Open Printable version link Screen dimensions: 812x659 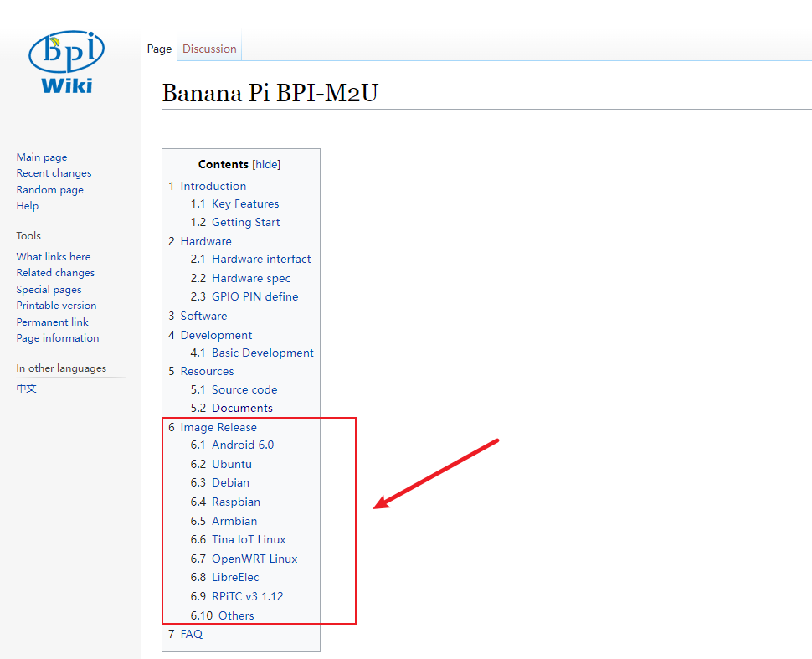(x=56, y=305)
